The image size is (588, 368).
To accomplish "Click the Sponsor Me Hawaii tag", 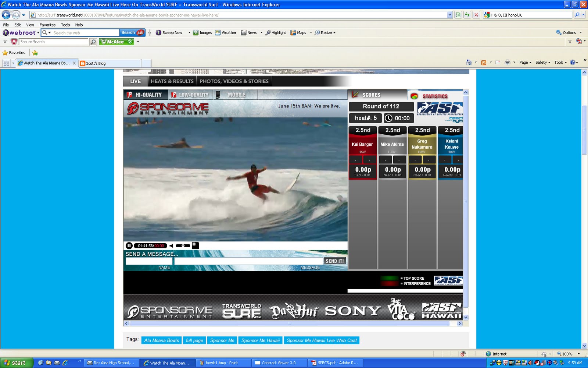I will click(x=261, y=340).
